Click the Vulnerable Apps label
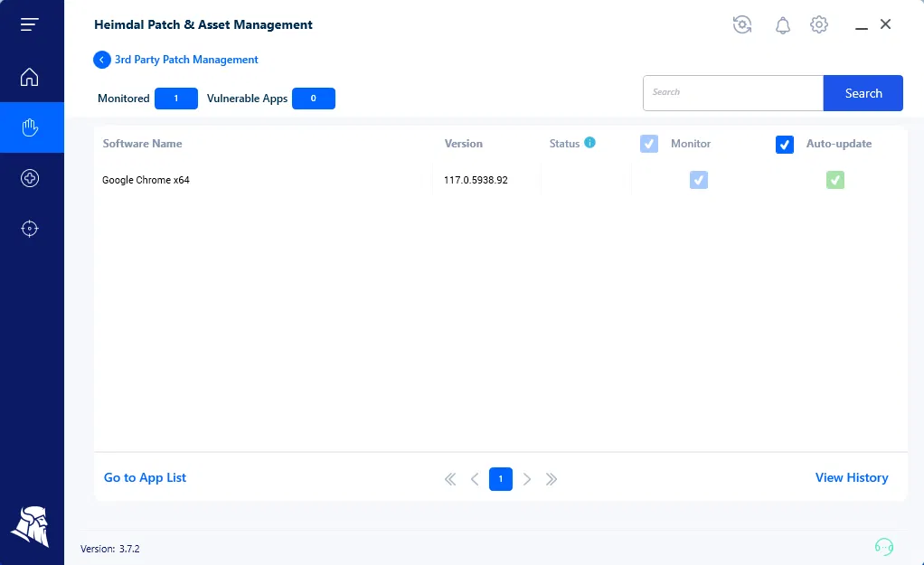This screenshot has height=565, width=924. [x=247, y=99]
